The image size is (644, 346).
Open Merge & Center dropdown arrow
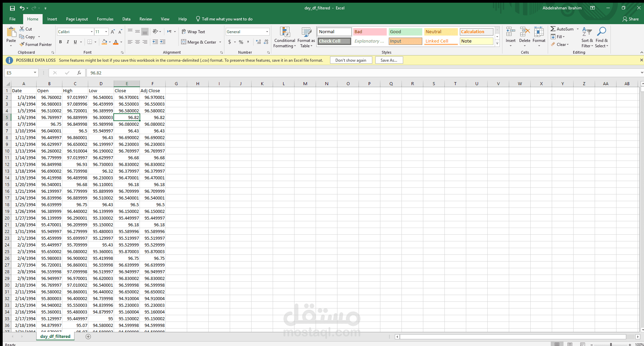[x=220, y=42]
